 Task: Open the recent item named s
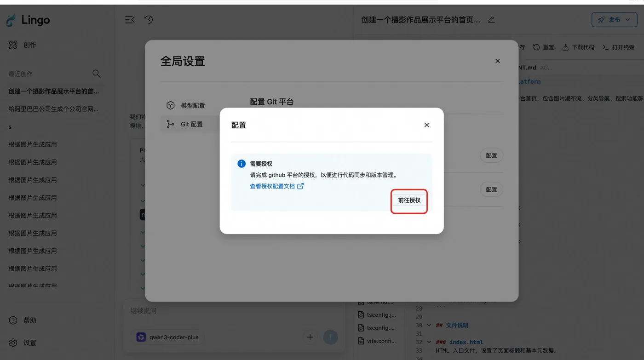(x=10, y=127)
